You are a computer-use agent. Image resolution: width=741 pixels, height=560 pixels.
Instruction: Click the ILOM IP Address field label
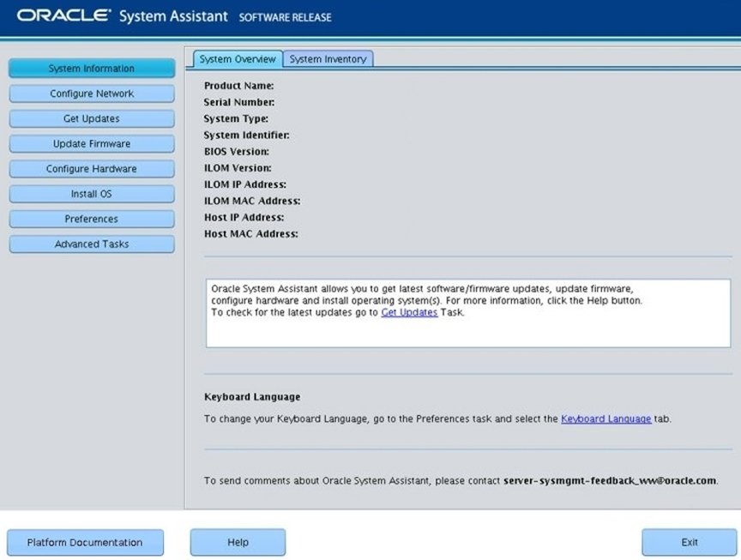point(248,184)
